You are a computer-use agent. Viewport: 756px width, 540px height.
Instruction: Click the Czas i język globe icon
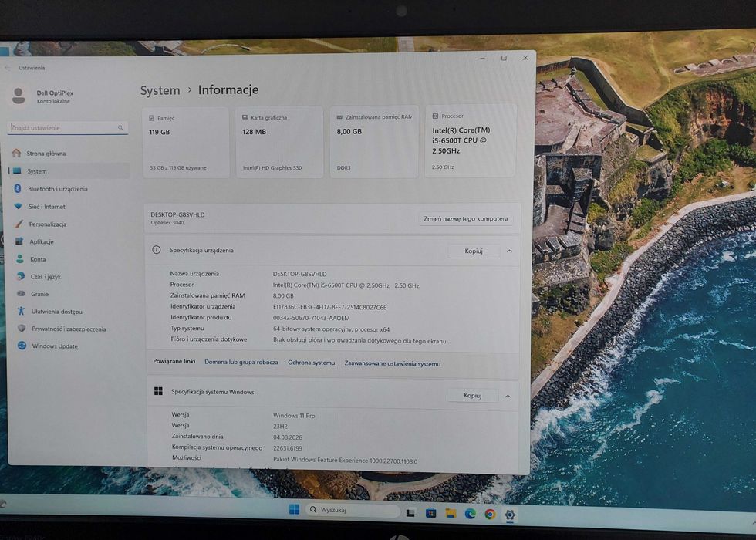pyautogui.click(x=20, y=276)
